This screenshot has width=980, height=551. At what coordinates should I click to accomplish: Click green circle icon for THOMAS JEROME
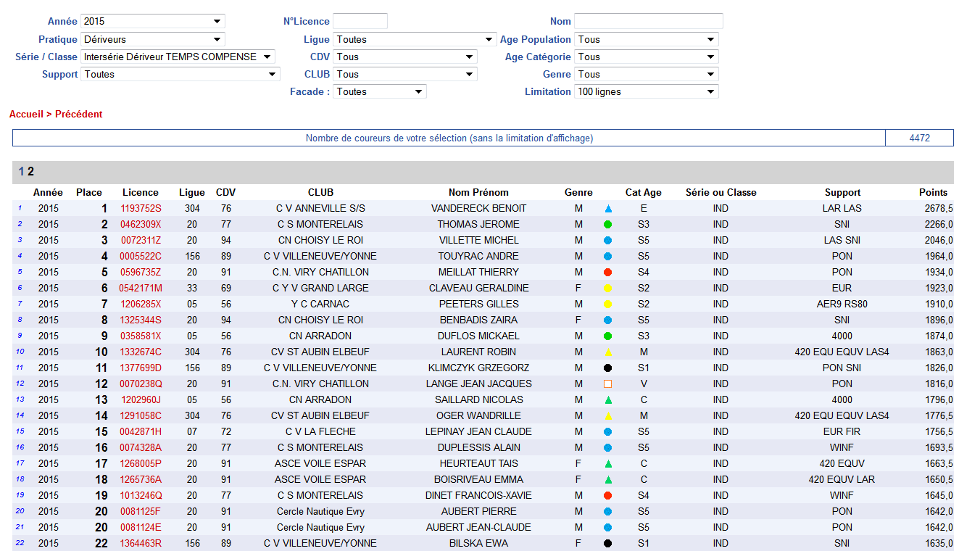pos(608,225)
